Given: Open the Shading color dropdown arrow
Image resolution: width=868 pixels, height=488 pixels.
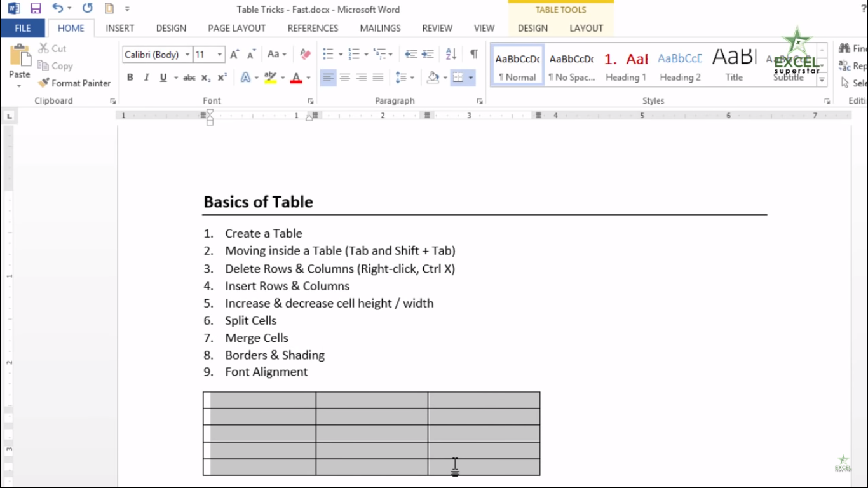Looking at the screenshot, I should pos(444,78).
